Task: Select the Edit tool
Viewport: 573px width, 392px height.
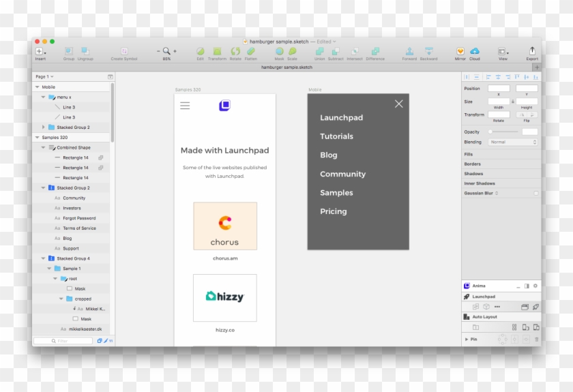Action: [x=201, y=51]
